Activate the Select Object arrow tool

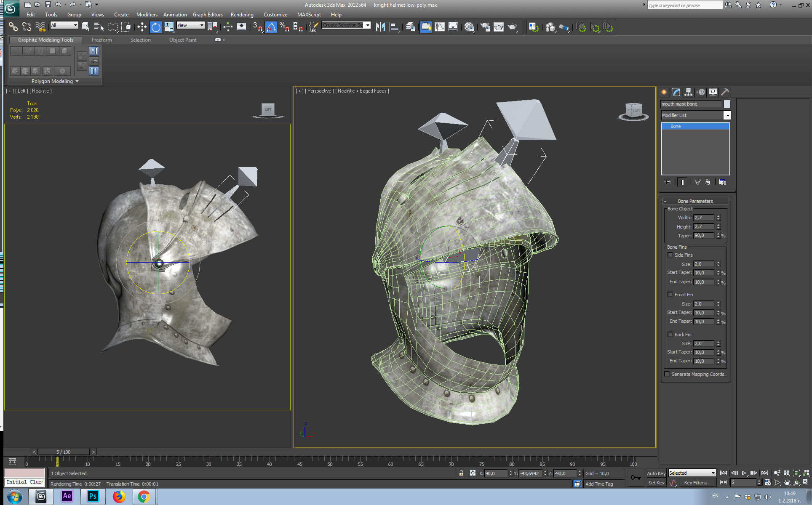(85, 27)
